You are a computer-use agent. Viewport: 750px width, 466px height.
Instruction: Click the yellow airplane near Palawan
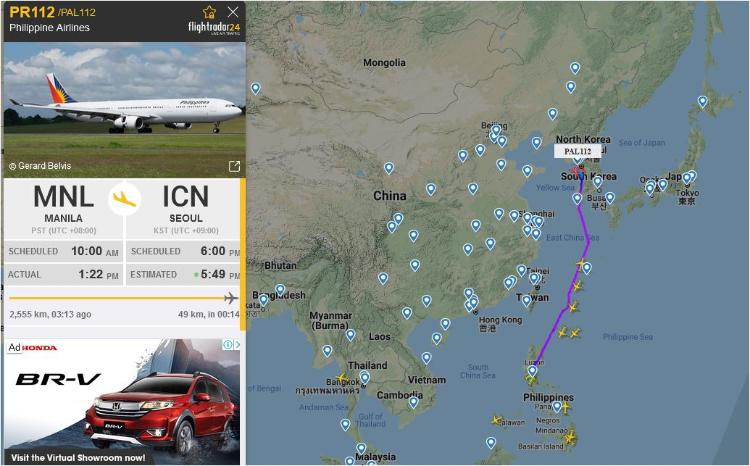click(x=497, y=420)
